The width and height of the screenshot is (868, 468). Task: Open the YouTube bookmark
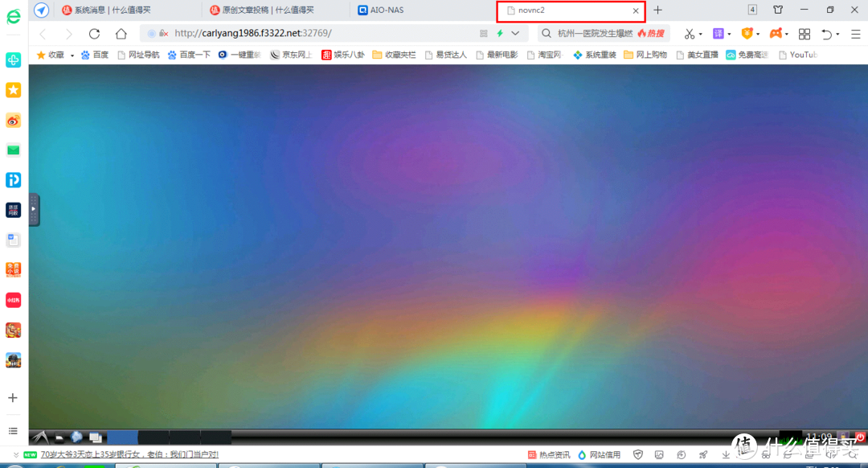tap(798, 55)
